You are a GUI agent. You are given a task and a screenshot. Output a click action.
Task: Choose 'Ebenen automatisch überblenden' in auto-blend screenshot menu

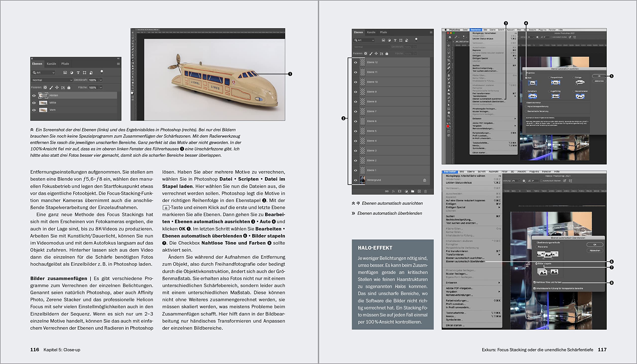click(x=465, y=261)
